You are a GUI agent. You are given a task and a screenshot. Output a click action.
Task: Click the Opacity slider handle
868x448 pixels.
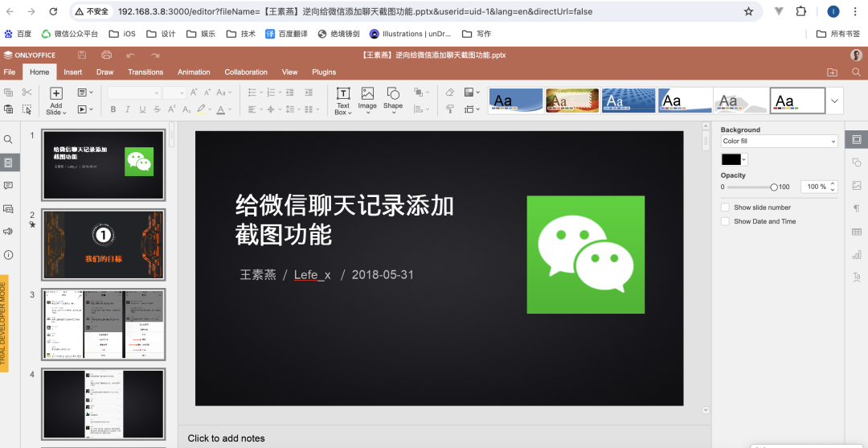[774, 187]
